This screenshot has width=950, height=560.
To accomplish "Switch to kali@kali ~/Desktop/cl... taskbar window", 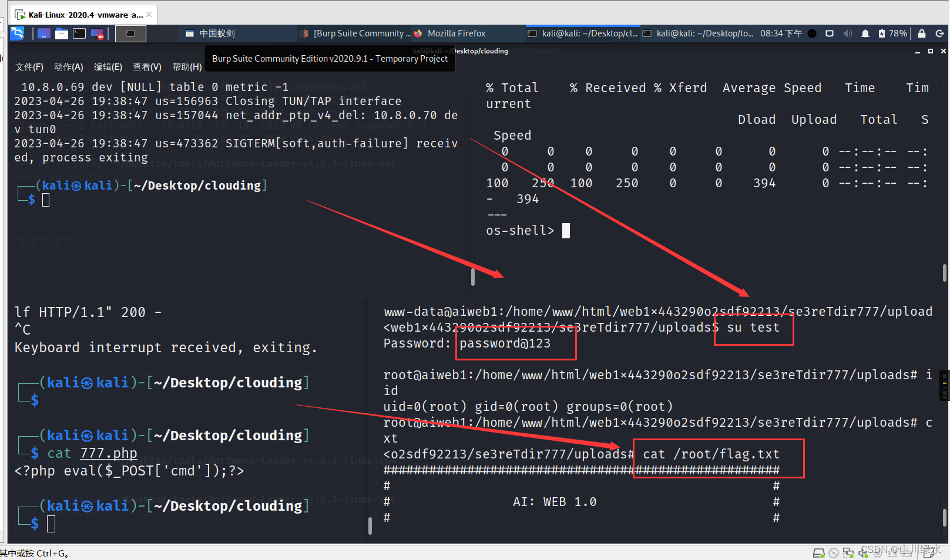I will point(582,33).
